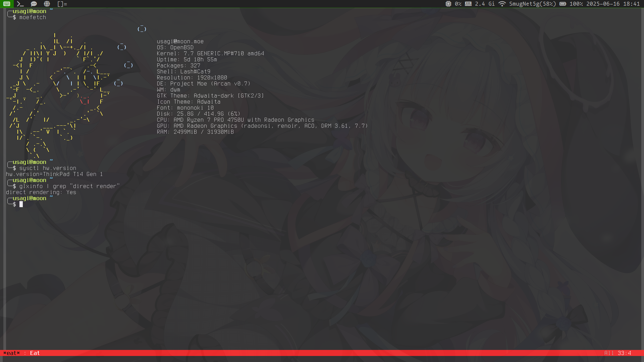Click the hw.version=ThinkPad T14 Gen 1 output
The height and width of the screenshot is (362, 644).
pos(54,174)
